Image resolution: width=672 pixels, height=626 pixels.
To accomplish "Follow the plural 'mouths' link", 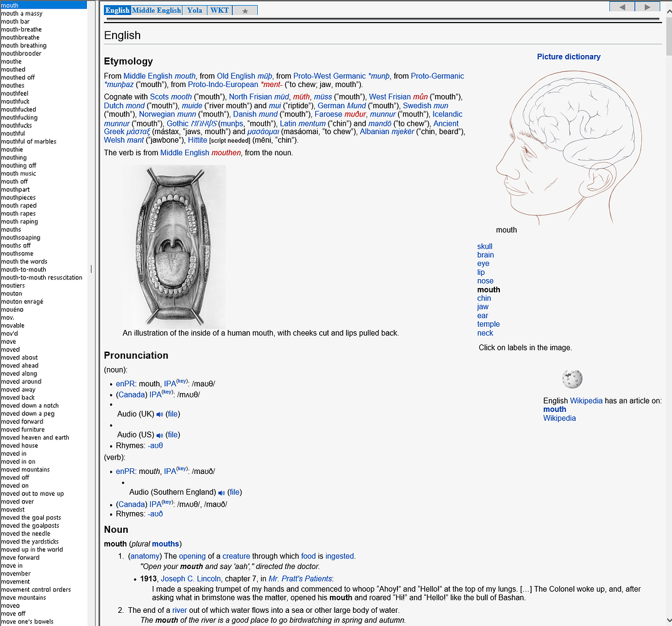I will pyautogui.click(x=166, y=543).
